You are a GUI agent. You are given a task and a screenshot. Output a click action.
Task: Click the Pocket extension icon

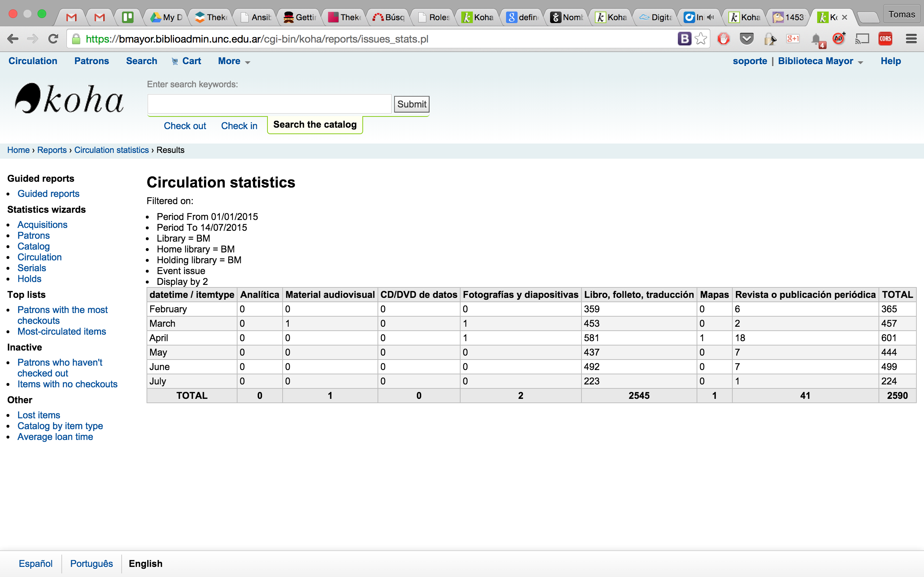[746, 39]
